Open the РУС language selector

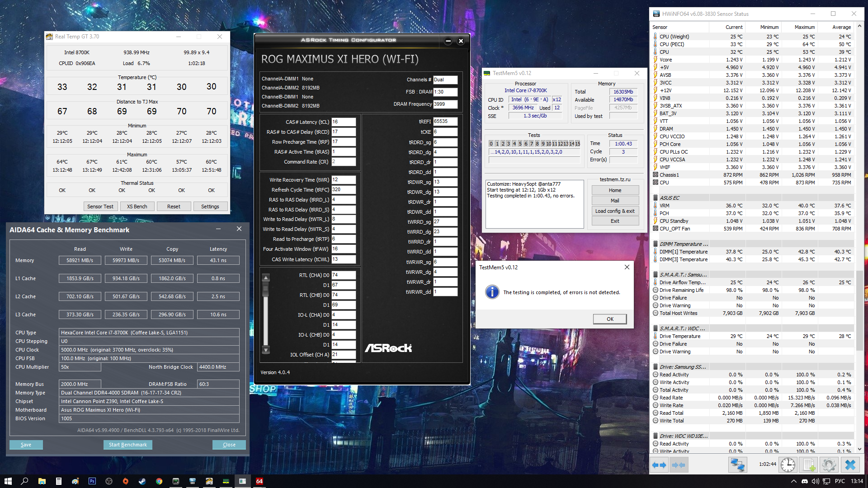click(x=840, y=481)
